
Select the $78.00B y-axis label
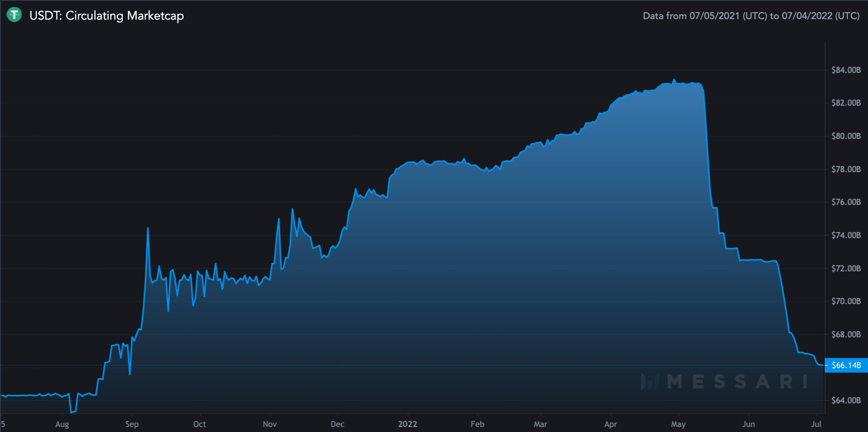point(845,169)
